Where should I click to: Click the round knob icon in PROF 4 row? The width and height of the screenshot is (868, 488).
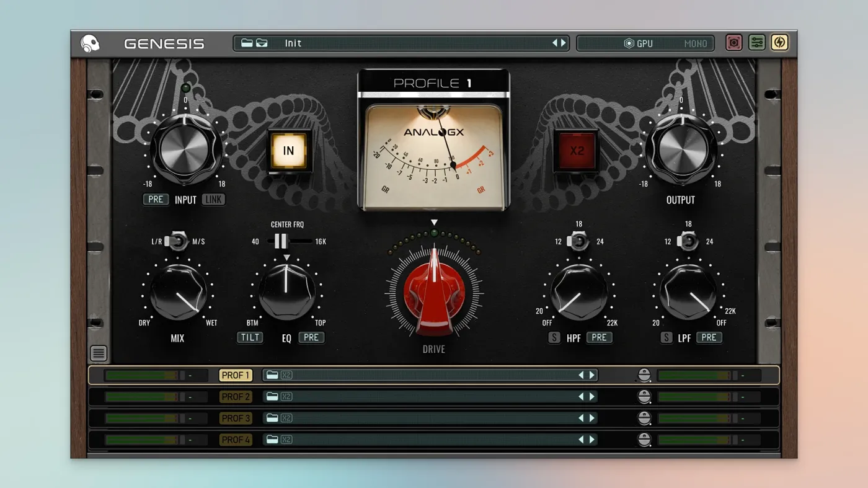click(644, 440)
